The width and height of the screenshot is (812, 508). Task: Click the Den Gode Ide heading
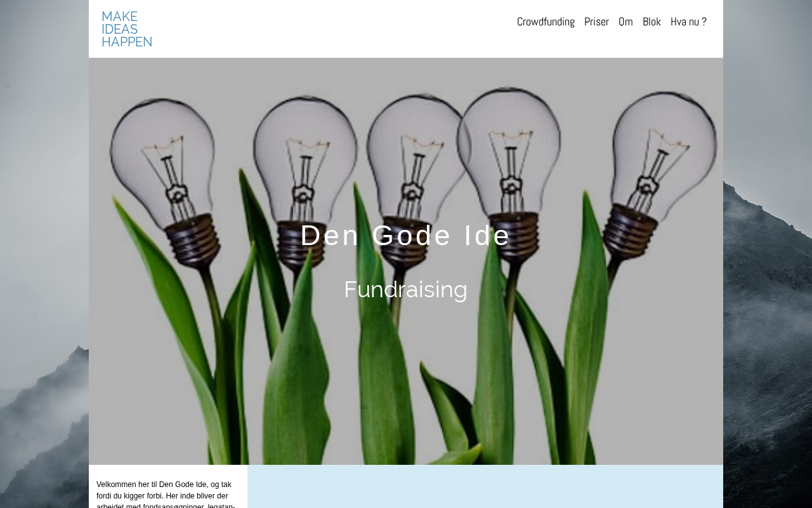pos(406,236)
